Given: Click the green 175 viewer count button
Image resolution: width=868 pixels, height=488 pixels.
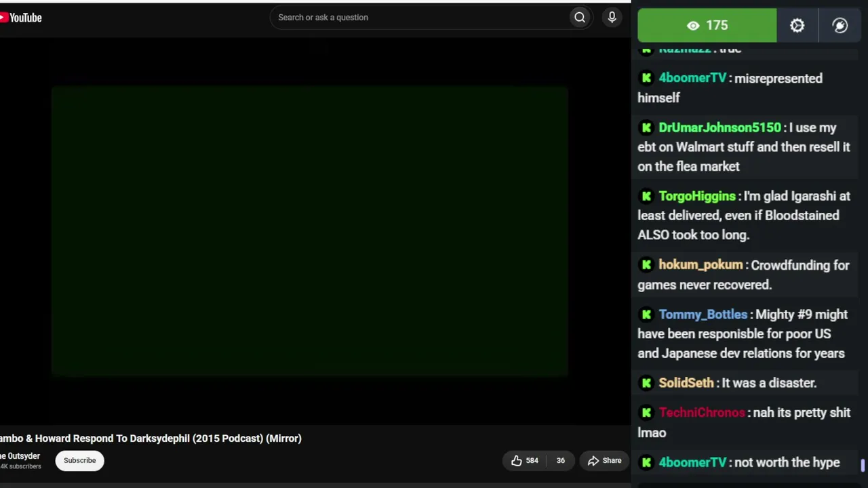Looking at the screenshot, I should click(x=707, y=26).
